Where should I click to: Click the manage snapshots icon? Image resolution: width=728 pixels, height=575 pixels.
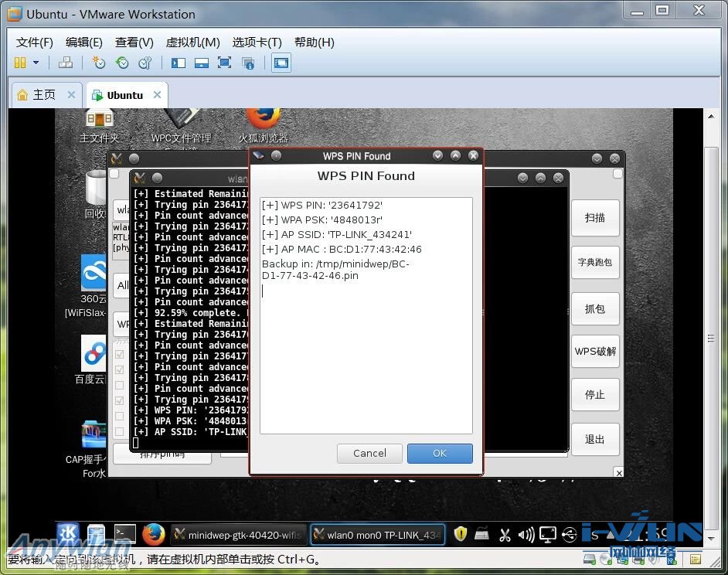(145, 63)
